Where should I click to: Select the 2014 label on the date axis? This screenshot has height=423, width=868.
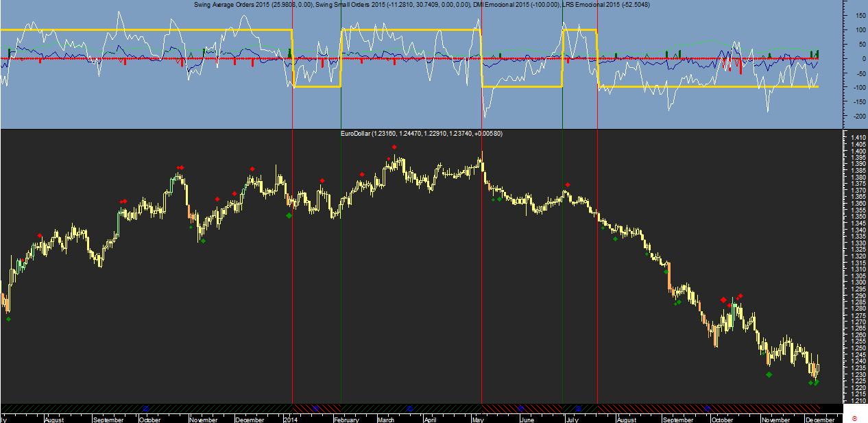point(290,419)
